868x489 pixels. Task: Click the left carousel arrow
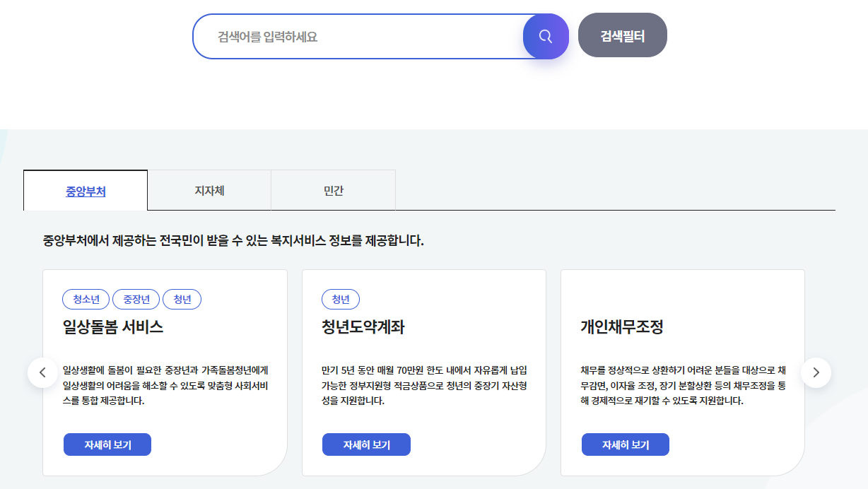click(43, 371)
